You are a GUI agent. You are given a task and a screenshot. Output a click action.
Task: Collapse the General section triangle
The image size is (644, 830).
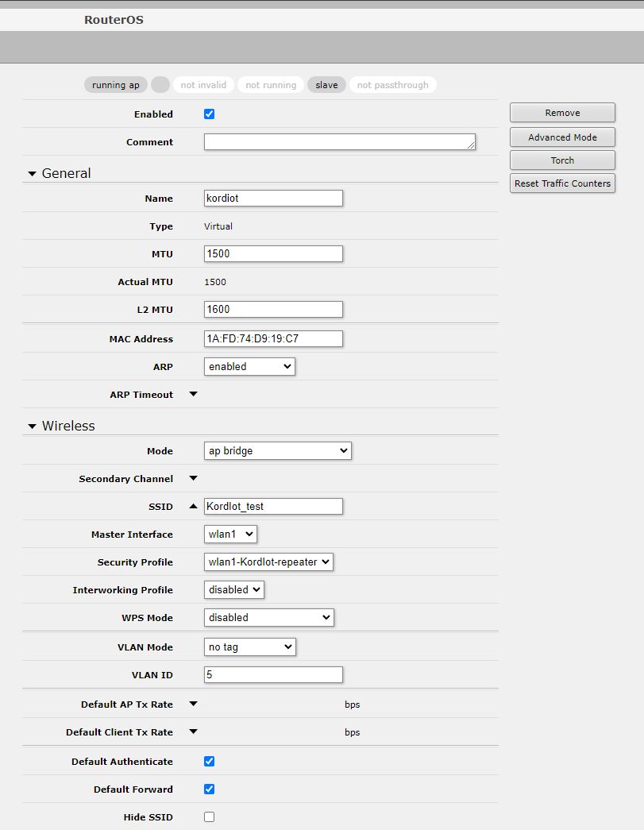pyautogui.click(x=33, y=174)
